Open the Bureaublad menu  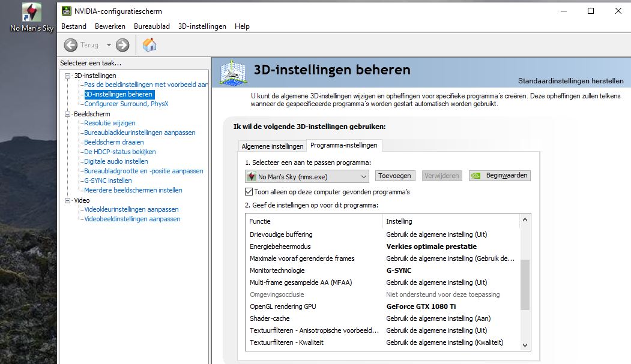coord(152,26)
